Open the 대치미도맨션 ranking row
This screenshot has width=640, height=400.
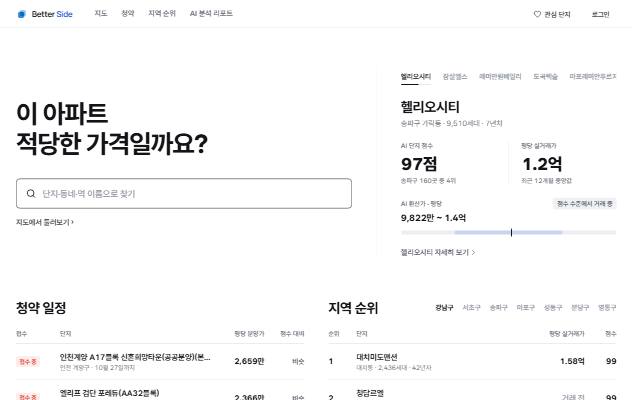coord(472,362)
